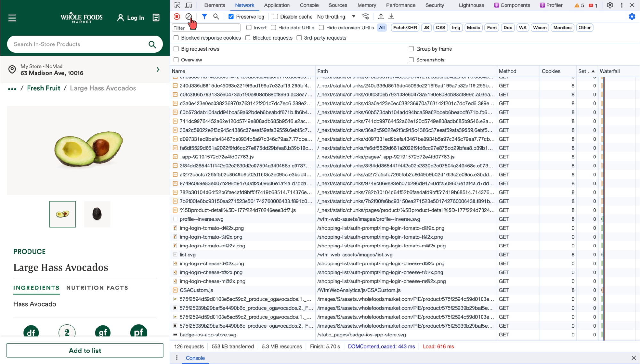
Task: Clear the network log
Action: pyautogui.click(x=189, y=16)
